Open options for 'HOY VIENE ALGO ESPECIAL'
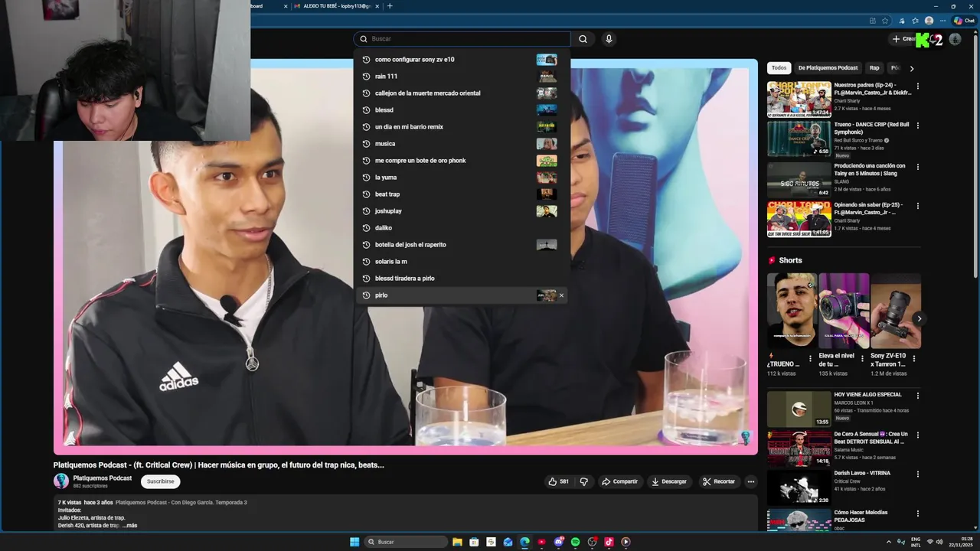Screen dimensions: 980x551 [918, 396]
